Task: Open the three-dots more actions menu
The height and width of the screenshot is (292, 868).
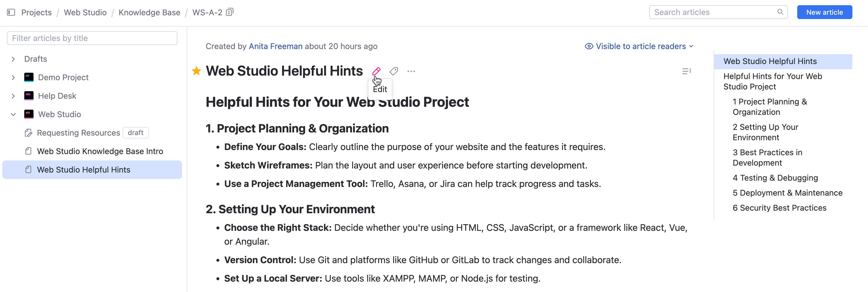Action: point(411,71)
